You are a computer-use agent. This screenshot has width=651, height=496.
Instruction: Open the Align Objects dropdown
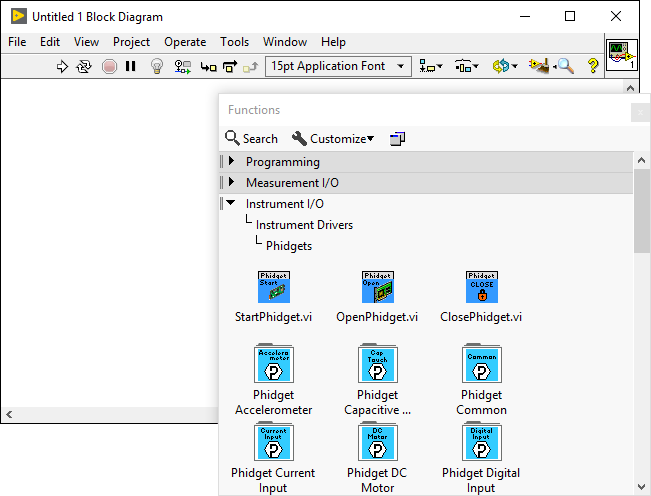431,66
